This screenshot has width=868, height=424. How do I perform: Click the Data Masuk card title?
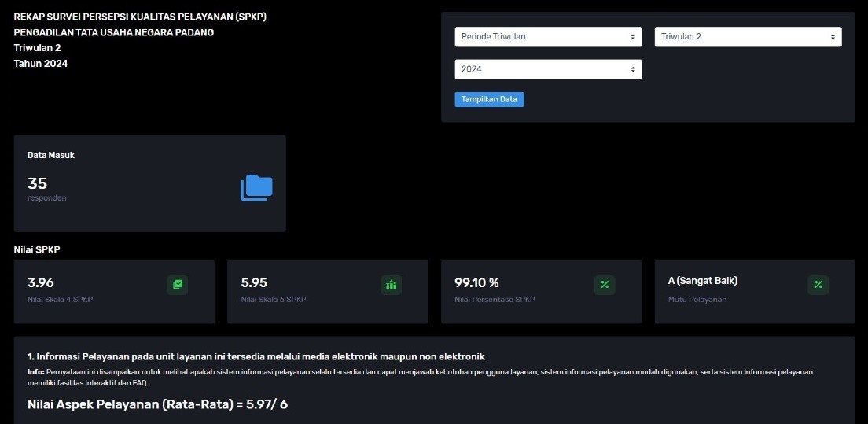[51, 155]
